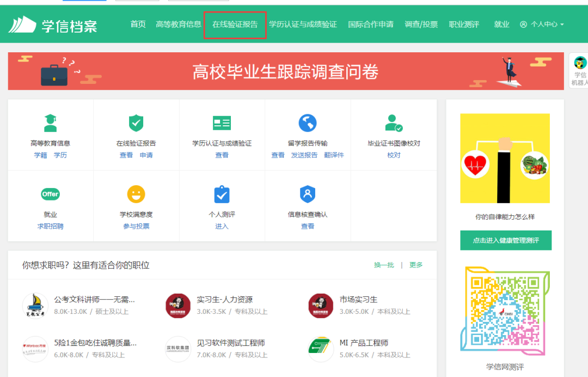
Task: Click the 在线验证报告 shield icon
Action: [136, 122]
